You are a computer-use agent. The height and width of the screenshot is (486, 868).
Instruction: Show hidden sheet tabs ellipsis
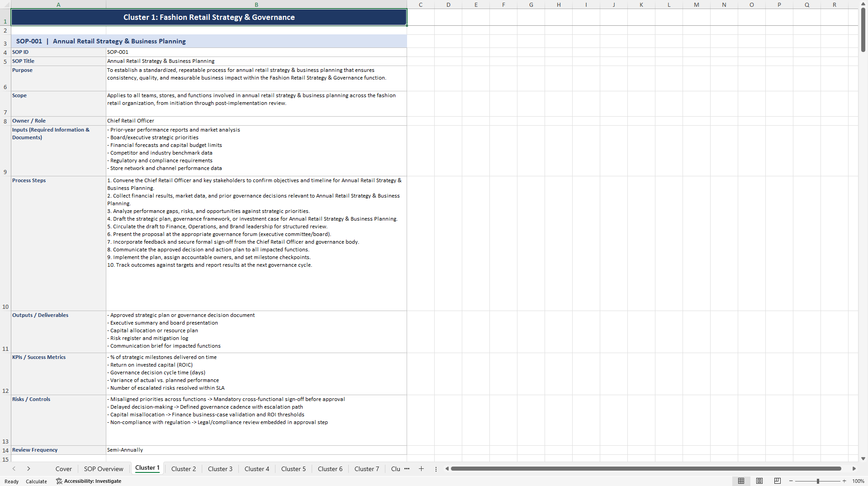pyautogui.click(x=407, y=469)
